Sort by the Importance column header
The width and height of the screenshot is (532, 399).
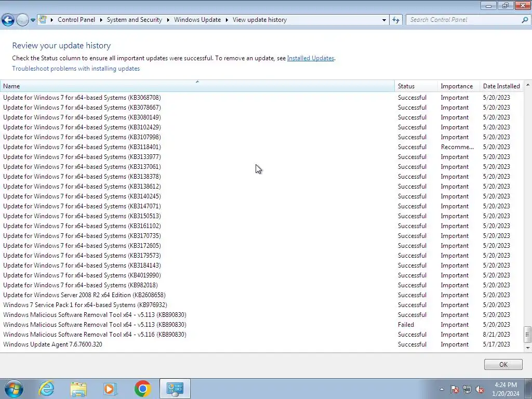pos(458,86)
